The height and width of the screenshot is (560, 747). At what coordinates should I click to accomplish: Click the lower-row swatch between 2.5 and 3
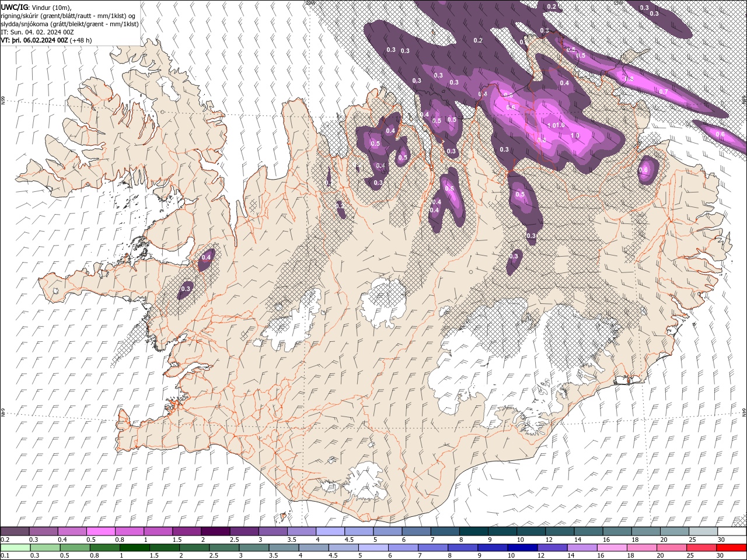click(x=225, y=548)
